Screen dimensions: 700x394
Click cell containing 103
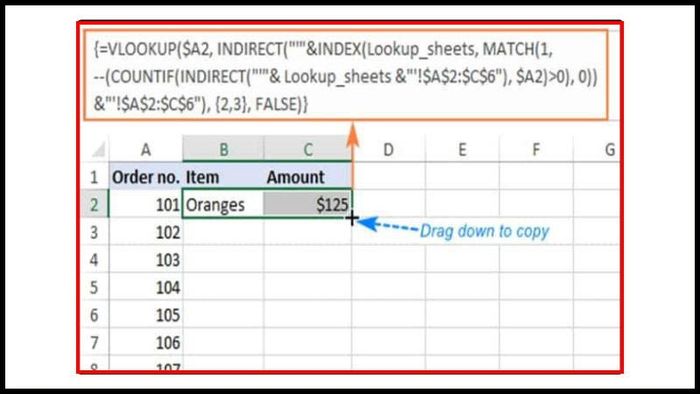point(146,260)
